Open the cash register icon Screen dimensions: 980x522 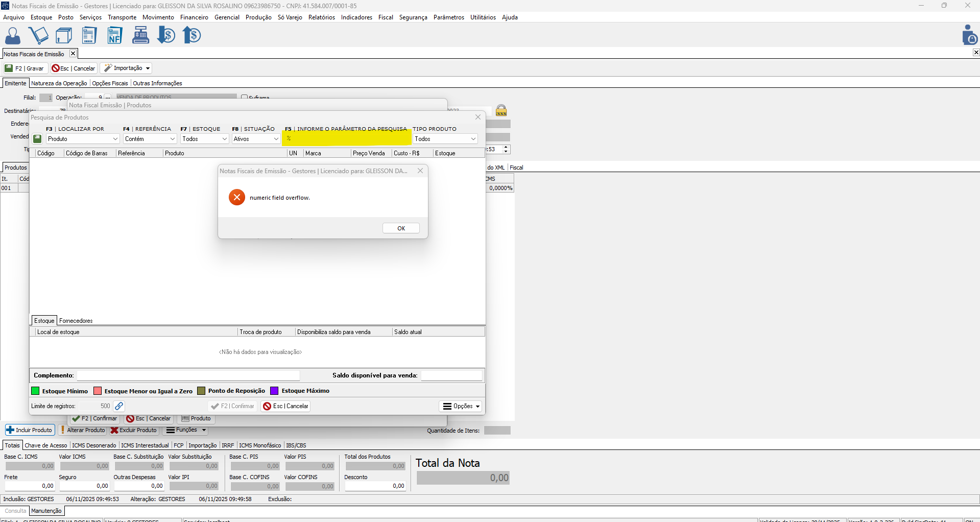(x=140, y=36)
